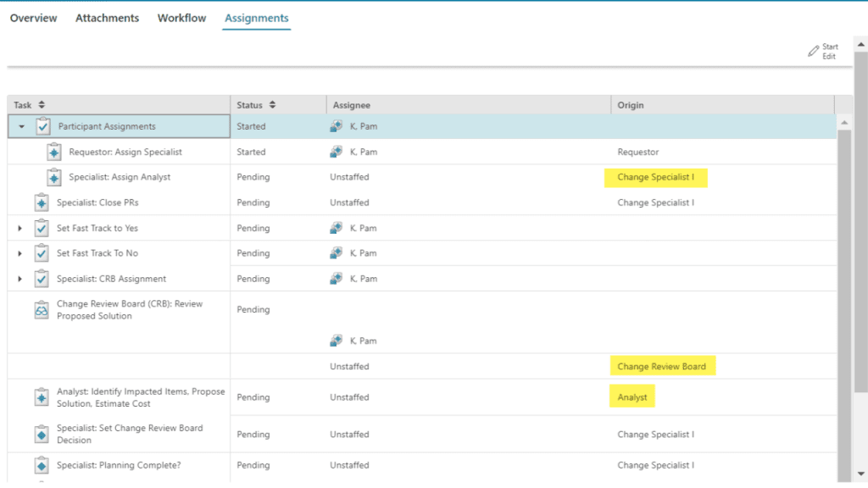Click the Set Change Review Board Decision icon

pyautogui.click(x=42, y=435)
